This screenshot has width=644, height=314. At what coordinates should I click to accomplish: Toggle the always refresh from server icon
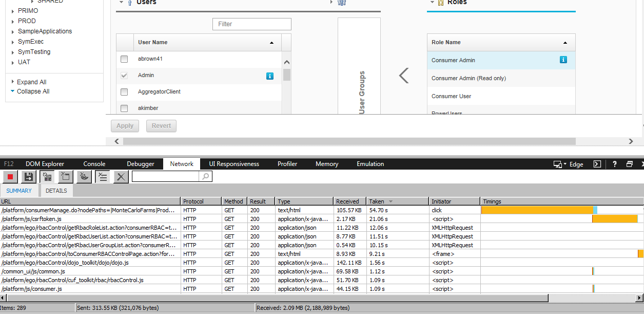(x=47, y=177)
